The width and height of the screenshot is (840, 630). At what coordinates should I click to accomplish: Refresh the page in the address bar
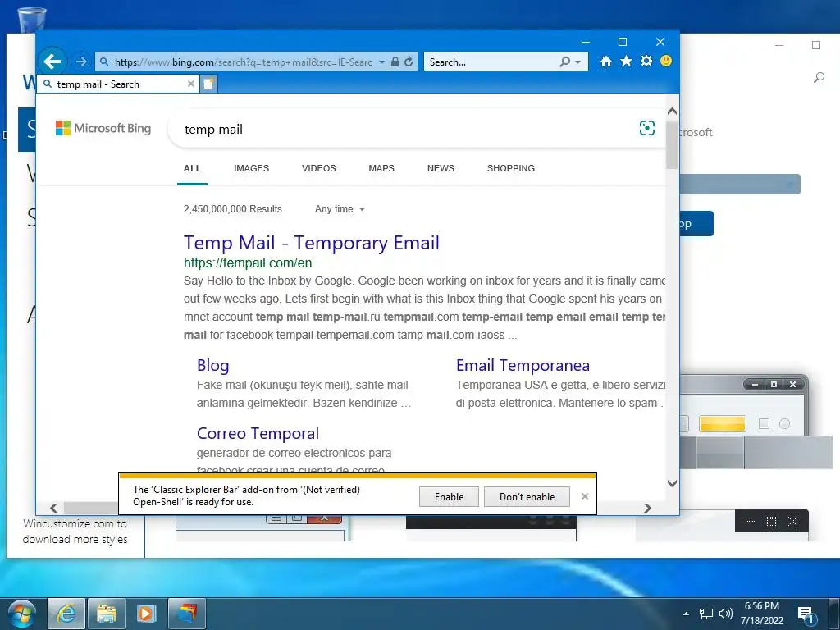point(409,62)
